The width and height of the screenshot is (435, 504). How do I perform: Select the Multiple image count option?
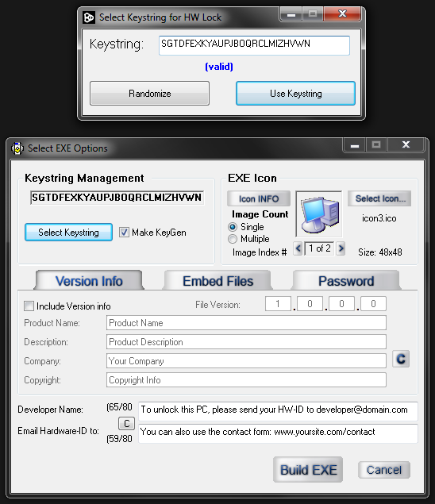pyautogui.click(x=233, y=239)
